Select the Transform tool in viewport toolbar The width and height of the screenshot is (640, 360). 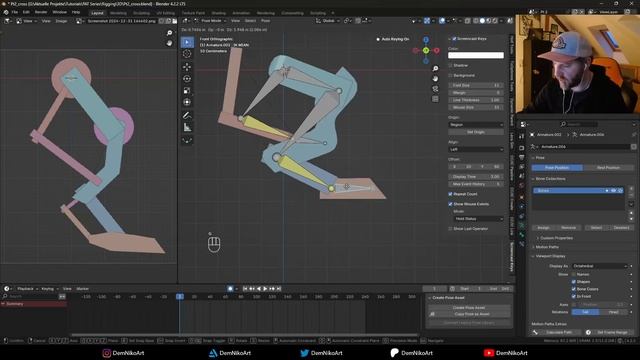[x=187, y=102]
